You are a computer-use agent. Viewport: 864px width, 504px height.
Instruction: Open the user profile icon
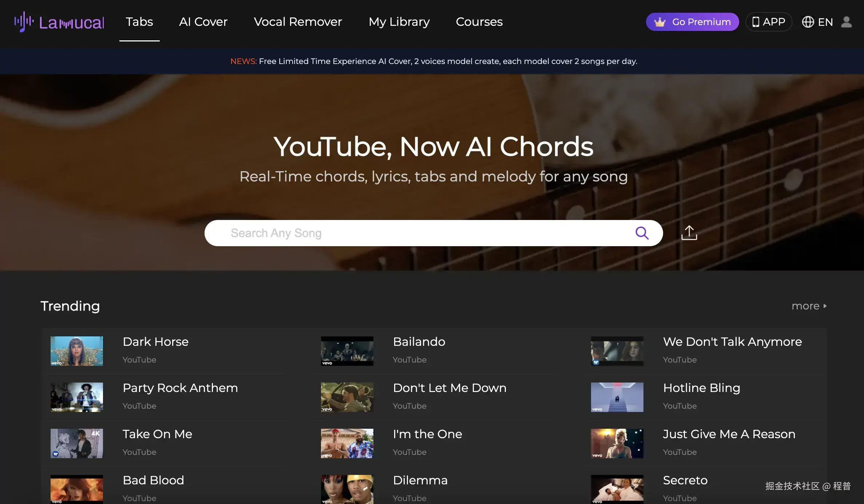point(846,22)
